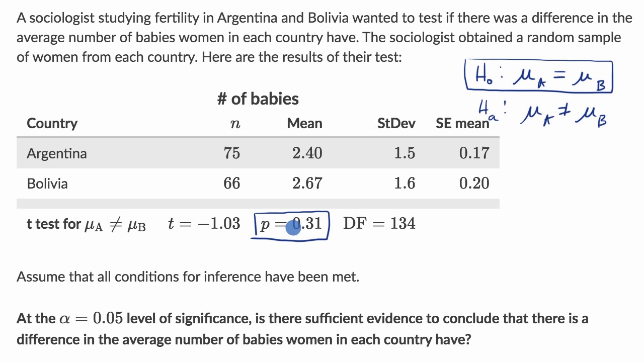The width and height of the screenshot is (644, 362).
Task: Click the Country column header
Action: 52,123
